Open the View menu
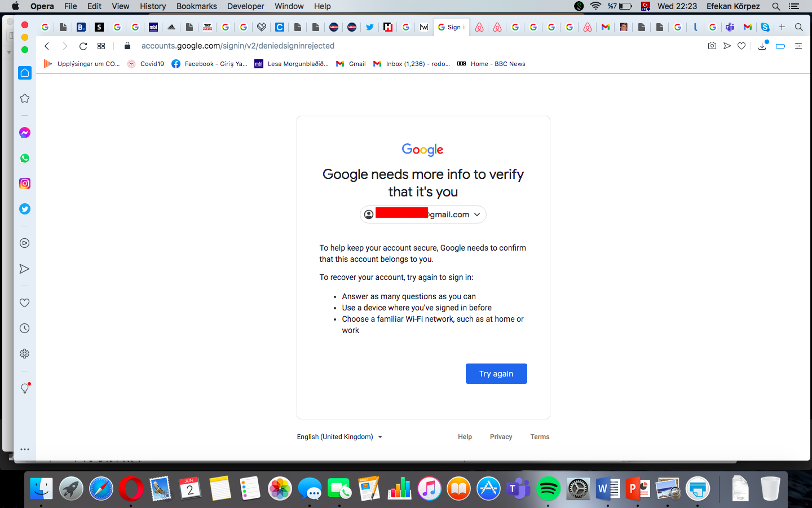 point(121,6)
